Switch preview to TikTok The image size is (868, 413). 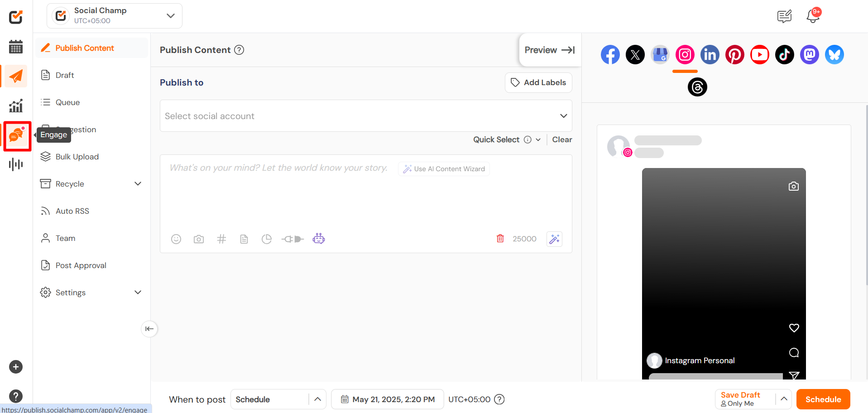point(785,55)
